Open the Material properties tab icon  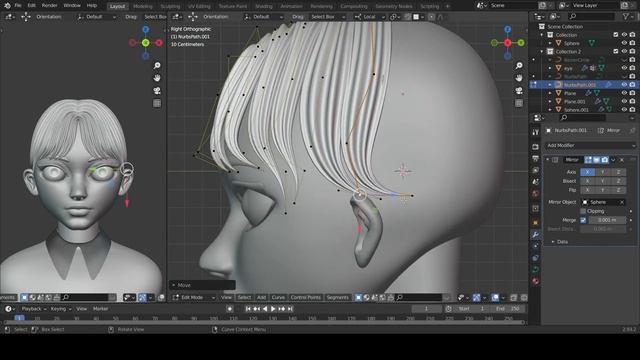pyautogui.click(x=536, y=281)
